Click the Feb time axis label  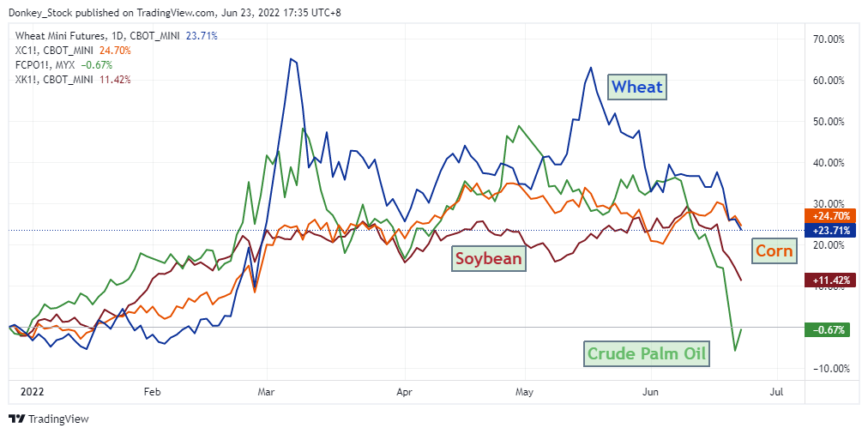coord(152,393)
